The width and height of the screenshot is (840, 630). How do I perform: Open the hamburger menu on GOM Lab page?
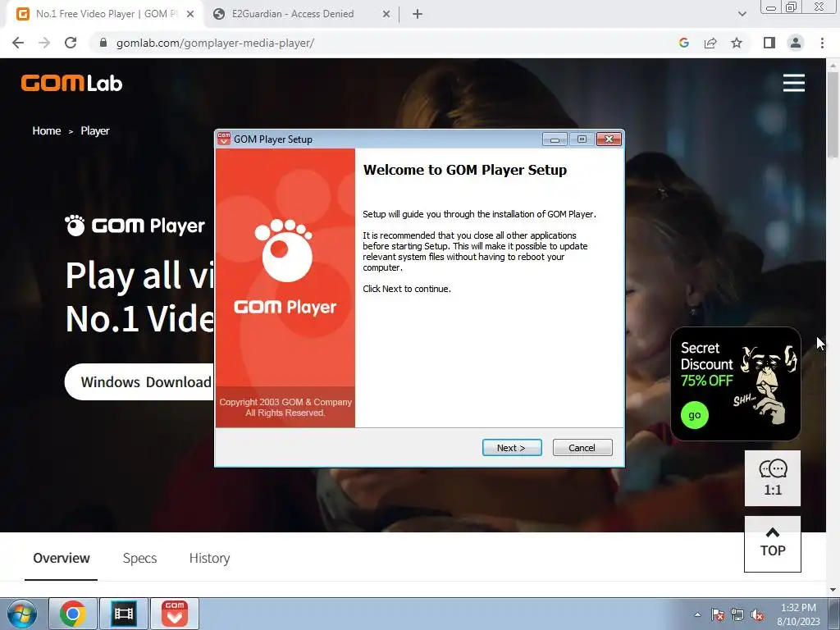pos(793,83)
